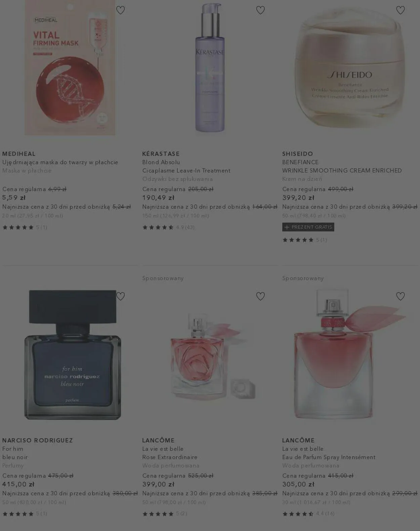Wishlist Lancôme Intensément spray with heart icon
This screenshot has width=420, height=531.
[x=401, y=296]
